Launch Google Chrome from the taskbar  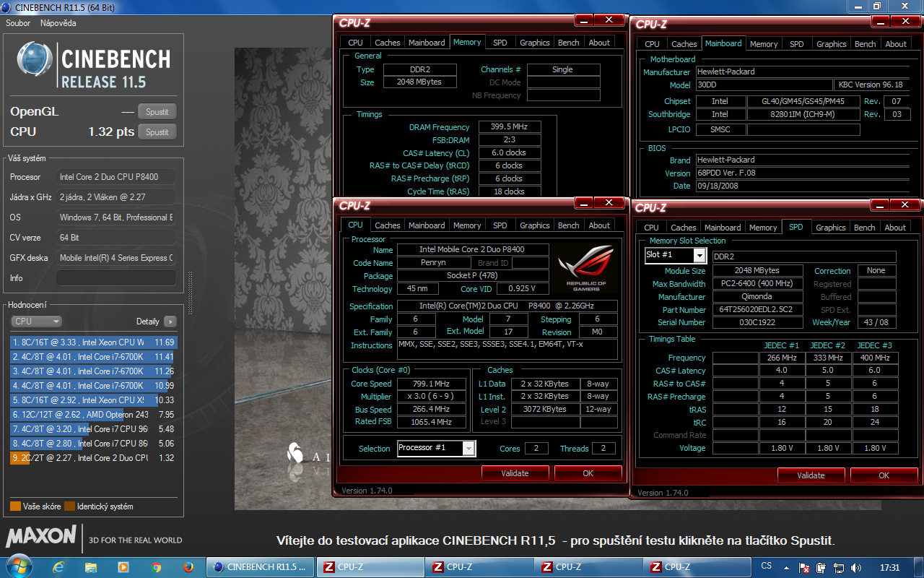[x=156, y=567]
